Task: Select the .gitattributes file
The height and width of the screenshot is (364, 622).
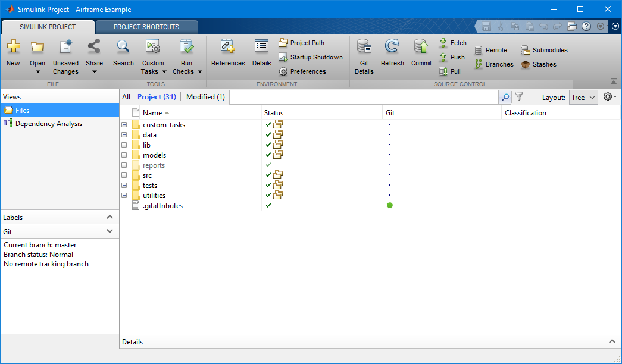Action: click(x=162, y=206)
